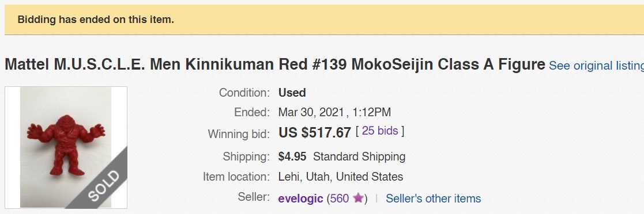Click the 560 feedback score
Screen dimensions: 644x214
coord(339,198)
